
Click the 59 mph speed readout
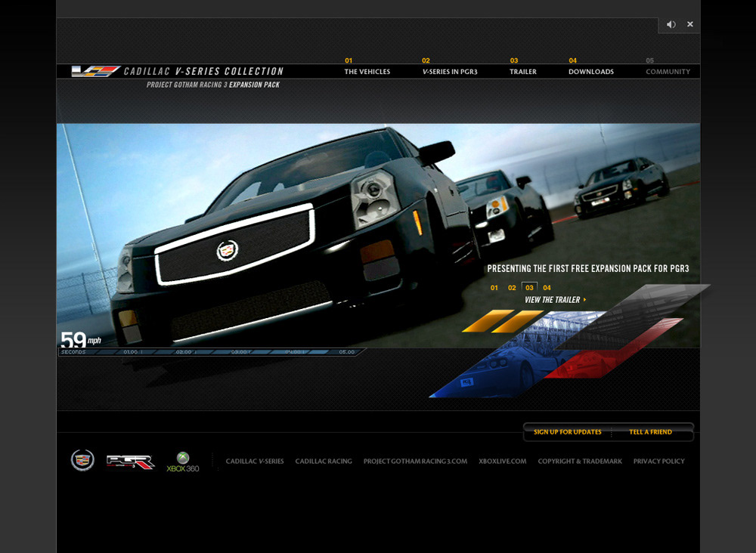(81, 340)
